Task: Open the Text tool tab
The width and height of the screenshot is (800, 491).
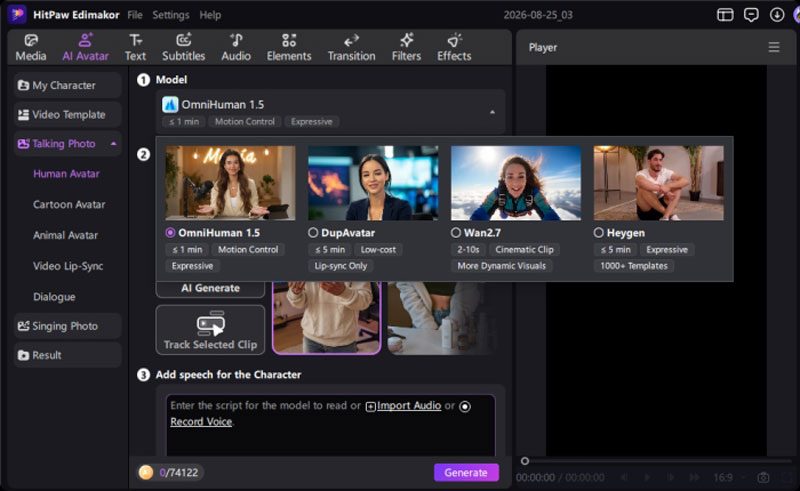Action: tap(135, 47)
